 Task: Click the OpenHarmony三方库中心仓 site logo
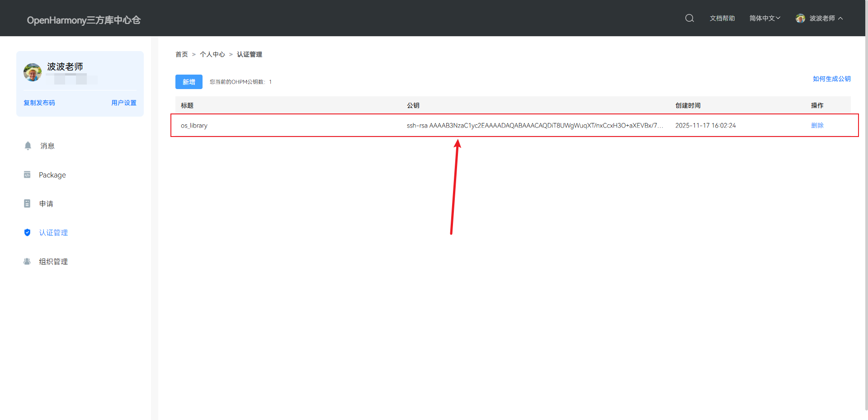tap(84, 20)
